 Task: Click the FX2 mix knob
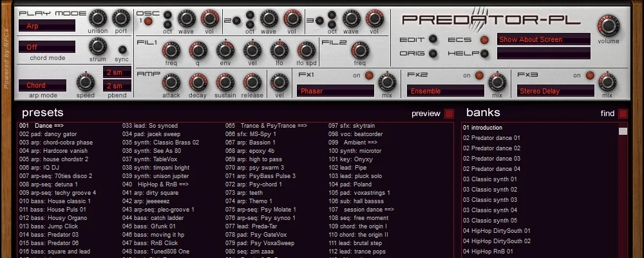tap(497, 82)
